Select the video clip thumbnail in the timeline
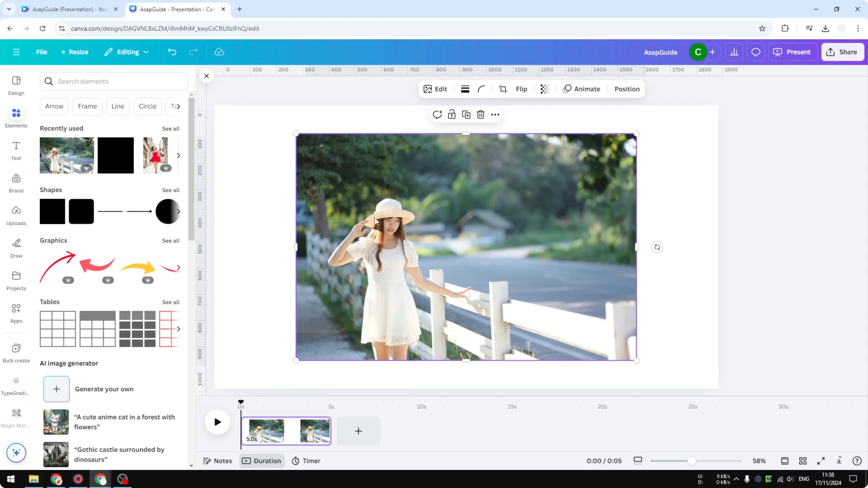Image resolution: width=868 pixels, height=488 pixels. tap(286, 431)
